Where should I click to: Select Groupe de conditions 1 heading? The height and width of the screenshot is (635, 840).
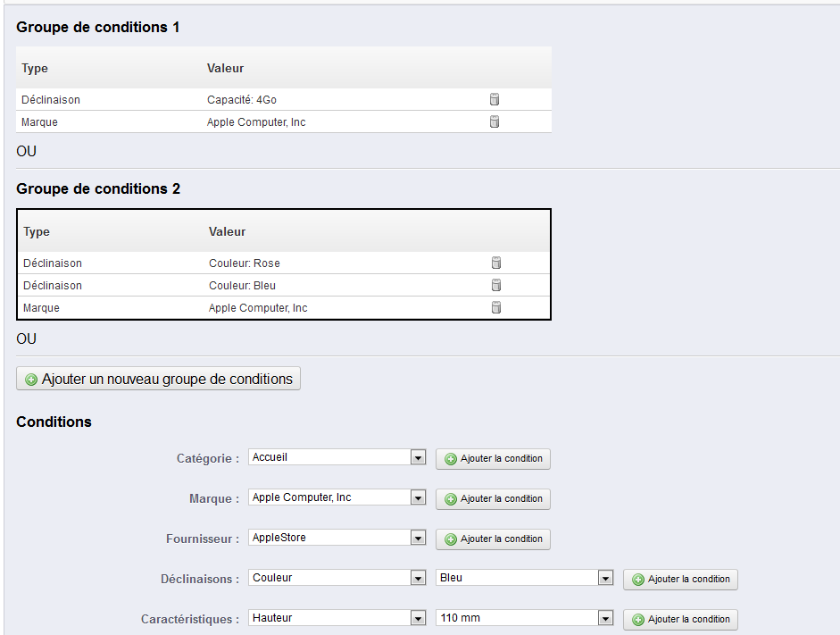(97, 27)
